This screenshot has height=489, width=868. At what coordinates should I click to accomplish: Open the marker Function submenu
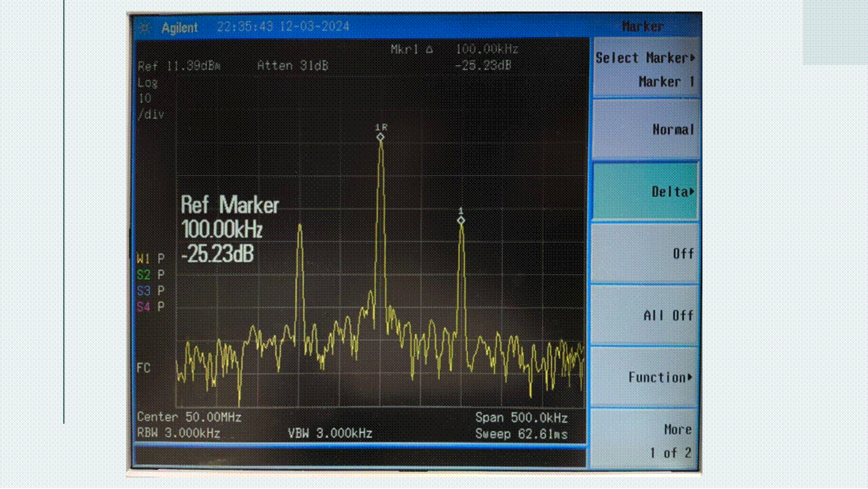(645, 377)
